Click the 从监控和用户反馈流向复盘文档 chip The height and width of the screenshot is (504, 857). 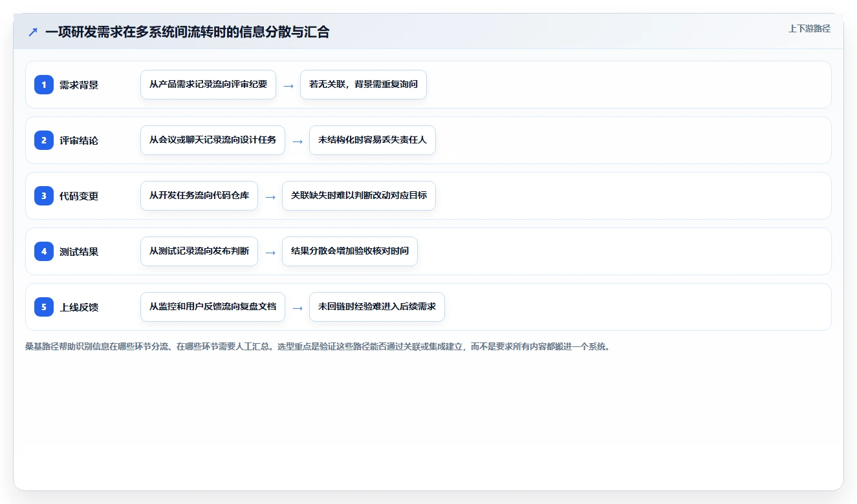click(x=213, y=307)
